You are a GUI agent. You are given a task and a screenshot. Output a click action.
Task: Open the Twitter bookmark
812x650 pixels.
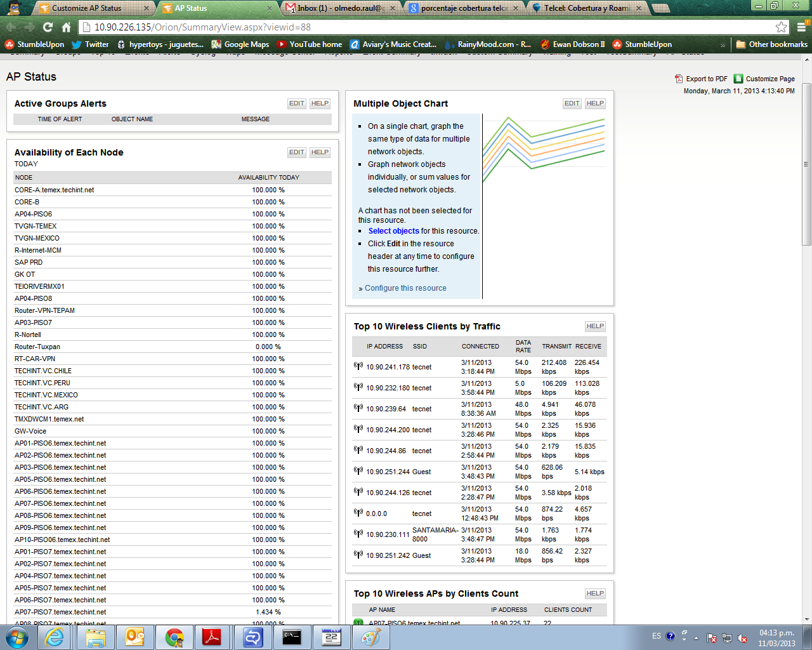click(89, 44)
